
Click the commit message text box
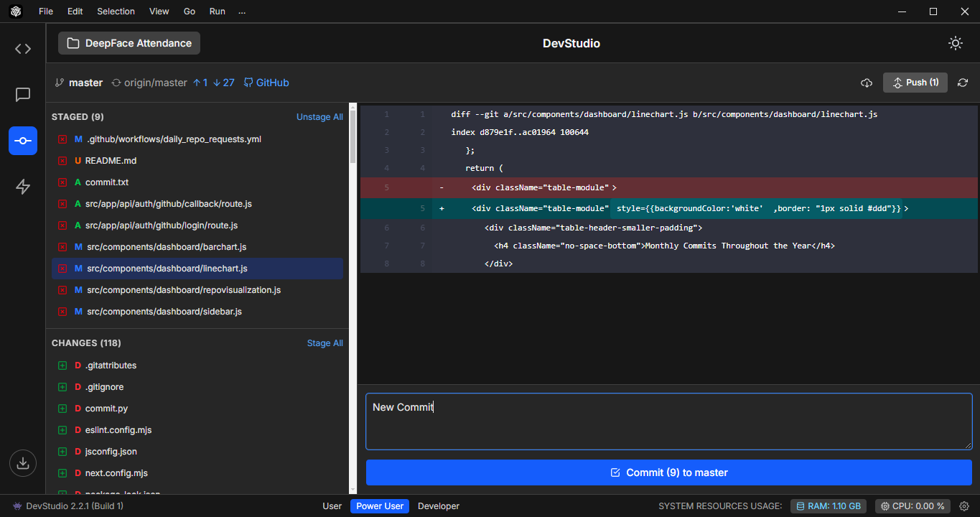pos(669,421)
